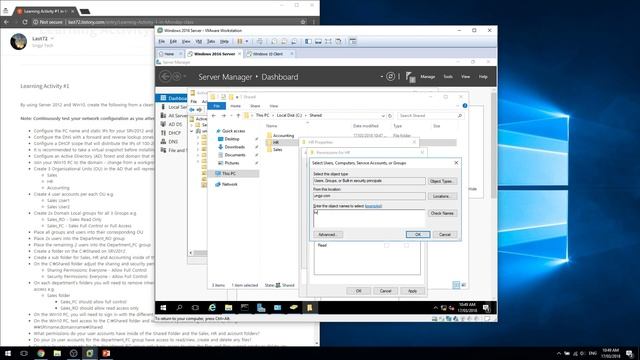Click VMware console view icon
The image size is (640, 360).
point(353,41)
